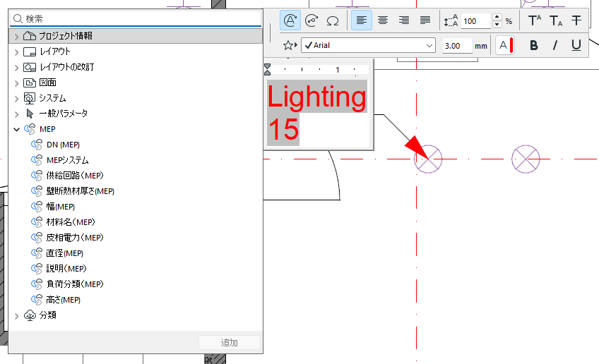Click the line spacing icon
The height and width of the screenshot is (364, 599).
451,20
